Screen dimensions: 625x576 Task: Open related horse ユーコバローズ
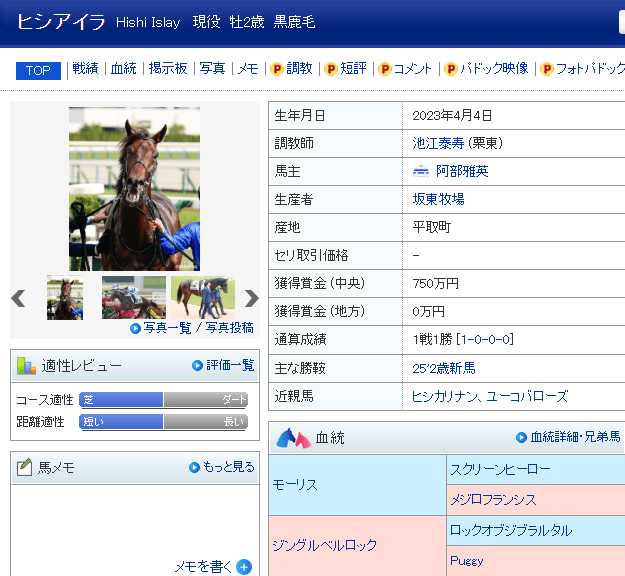pos(527,396)
